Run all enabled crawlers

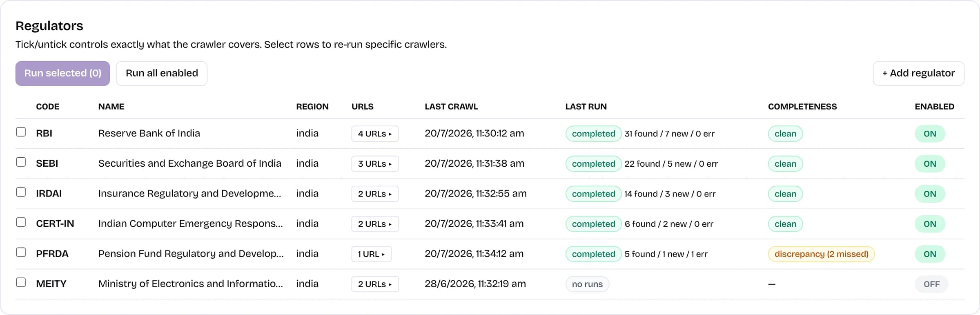click(x=162, y=74)
